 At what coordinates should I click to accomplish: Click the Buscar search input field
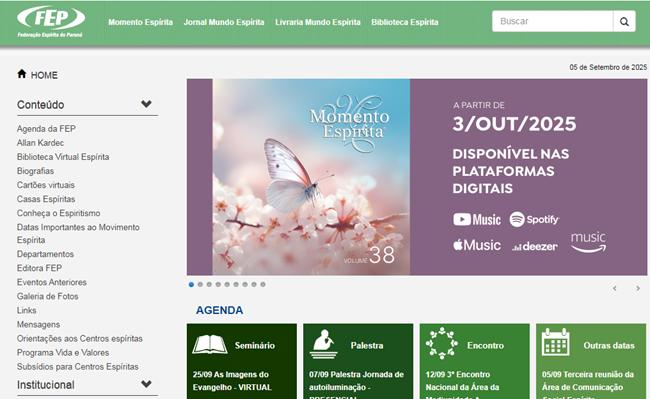click(553, 22)
